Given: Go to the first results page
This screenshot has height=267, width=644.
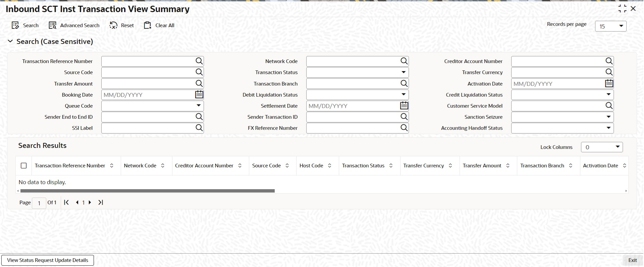Looking at the screenshot, I should point(66,202).
